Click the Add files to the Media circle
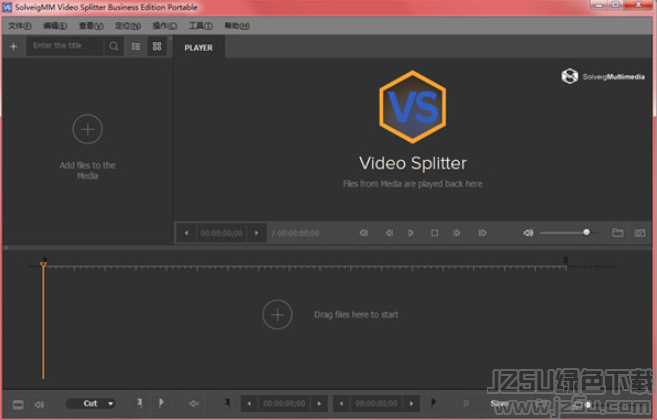Screen dimensions: 657x420 point(88,129)
